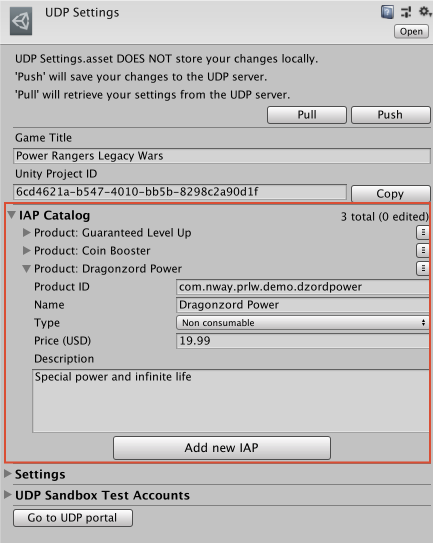433x543 pixels.
Task: Open the inspector help book icon
Action: click(387, 12)
